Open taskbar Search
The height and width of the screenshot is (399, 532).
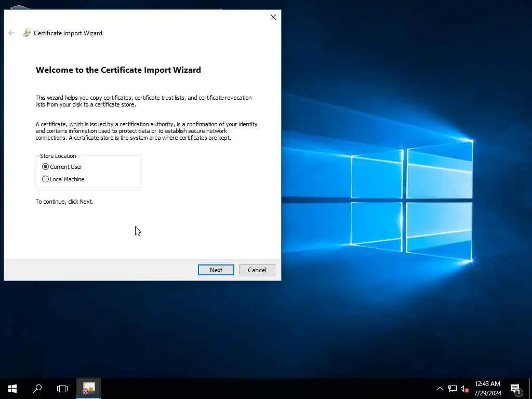[37, 389]
